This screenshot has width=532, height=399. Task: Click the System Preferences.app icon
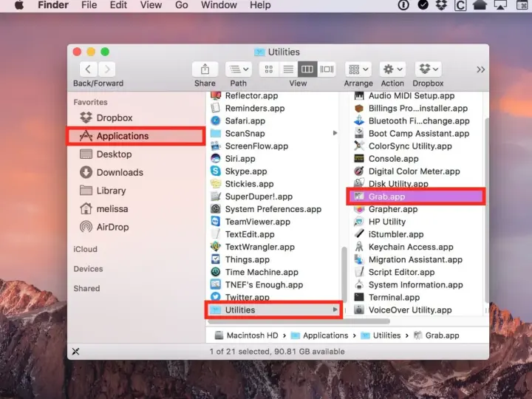(216, 209)
